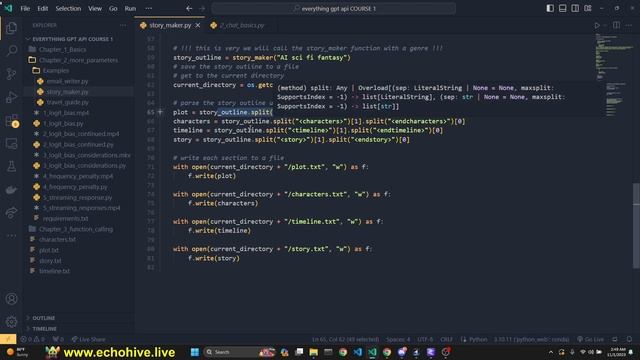Open the Manage gear settings
The image size is (640, 360).
click(11, 322)
